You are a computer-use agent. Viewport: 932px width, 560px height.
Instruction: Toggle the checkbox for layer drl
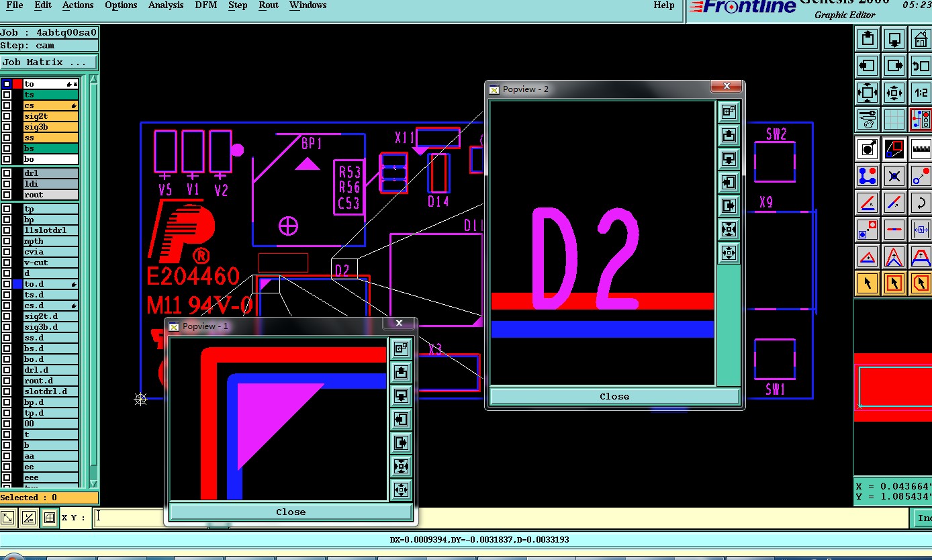[x=7, y=173]
